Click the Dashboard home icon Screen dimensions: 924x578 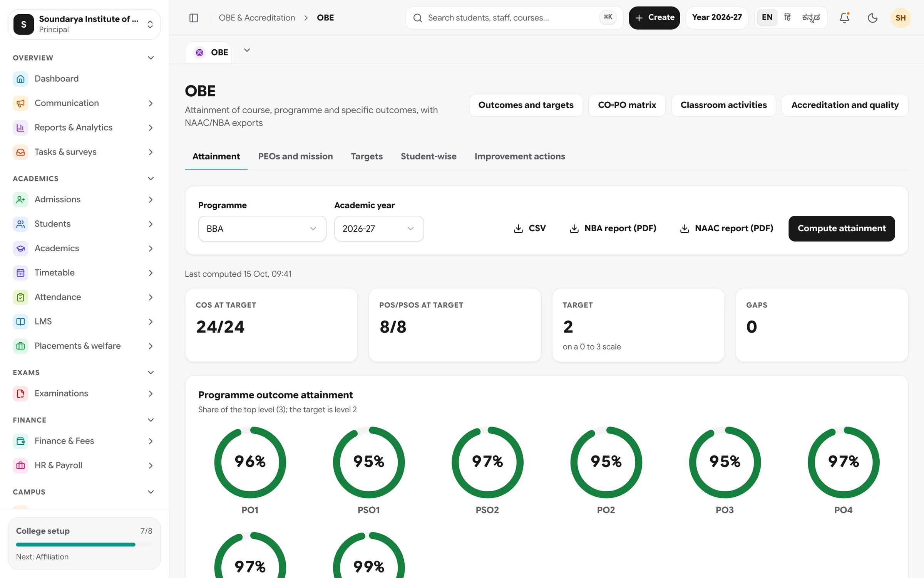pyautogui.click(x=20, y=79)
